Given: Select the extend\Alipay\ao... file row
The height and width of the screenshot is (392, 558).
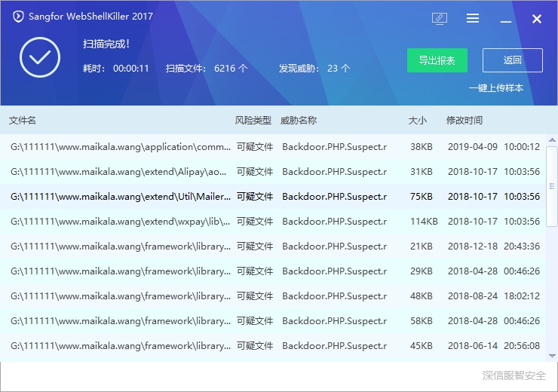Looking at the screenshot, I should tap(273, 171).
